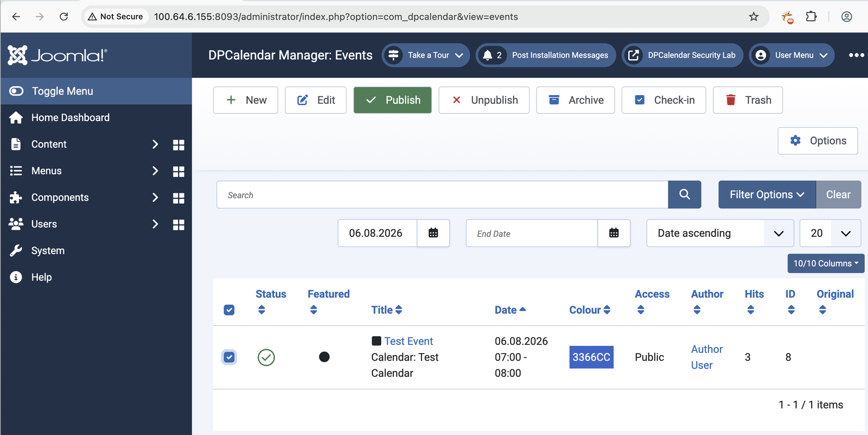
Task: Open the Options settings button
Action: coord(818,141)
